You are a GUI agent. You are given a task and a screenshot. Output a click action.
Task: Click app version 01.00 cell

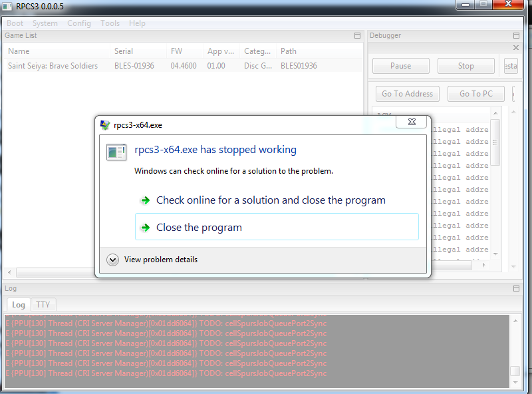pos(216,65)
